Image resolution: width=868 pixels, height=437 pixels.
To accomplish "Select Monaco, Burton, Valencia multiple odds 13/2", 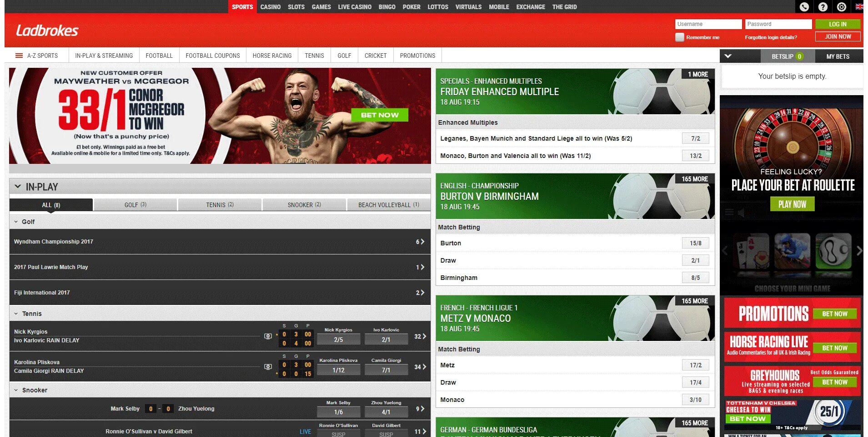I will click(x=695, y=156).
